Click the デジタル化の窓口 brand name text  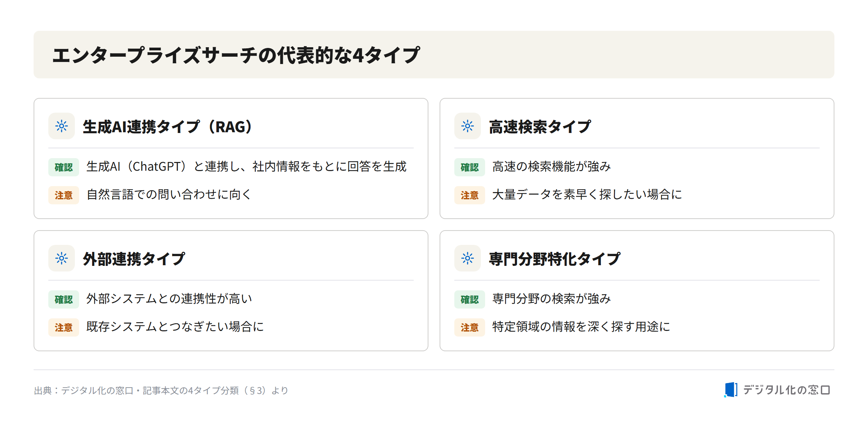pos(786,390)
